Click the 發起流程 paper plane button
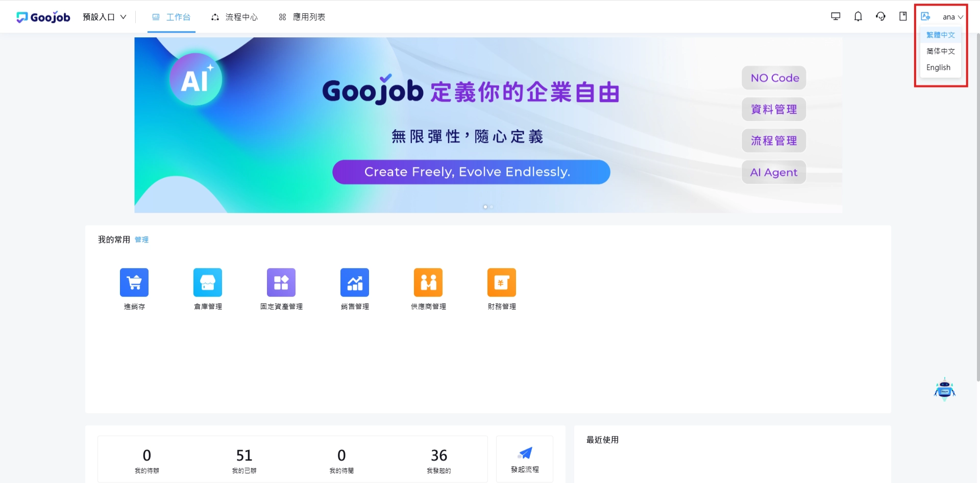The width and height of the screenshot is (980, 483). click(x=525, y=459)
